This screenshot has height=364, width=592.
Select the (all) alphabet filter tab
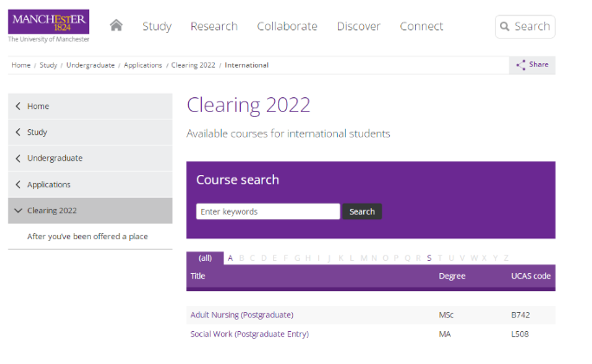205,257
